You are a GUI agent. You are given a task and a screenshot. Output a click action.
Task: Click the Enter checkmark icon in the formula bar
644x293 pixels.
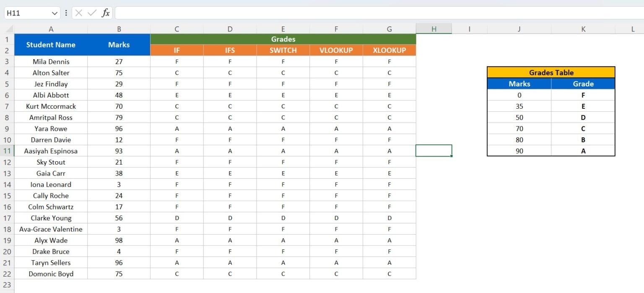92,13
